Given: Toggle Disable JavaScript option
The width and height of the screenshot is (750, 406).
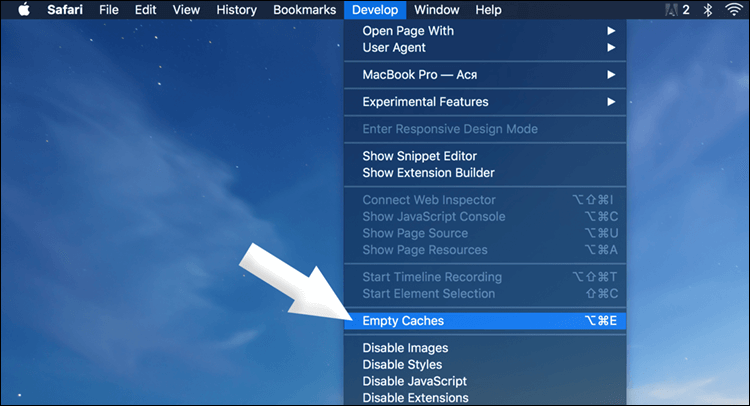Looking at the screenshot, I should click(485, 381).
